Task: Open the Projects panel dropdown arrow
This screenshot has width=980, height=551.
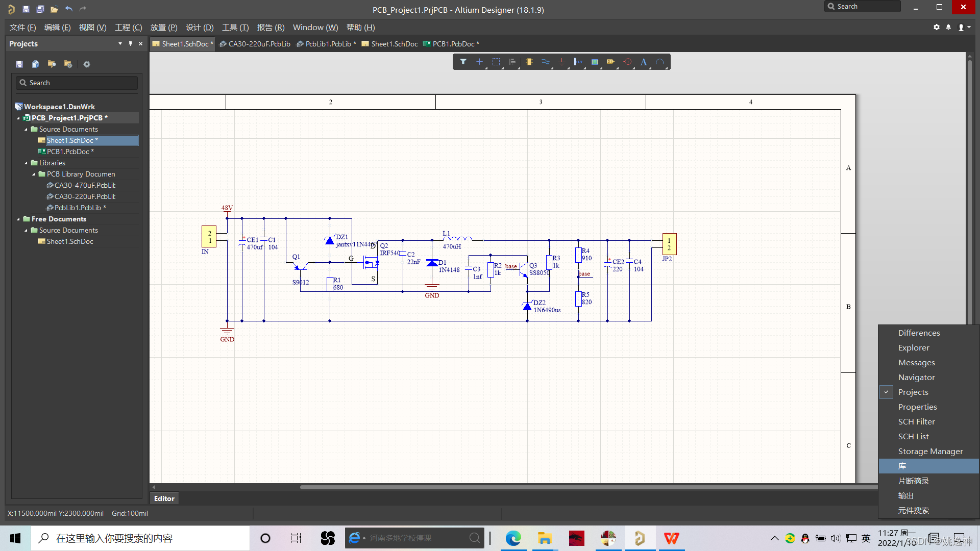Action: 120,44
